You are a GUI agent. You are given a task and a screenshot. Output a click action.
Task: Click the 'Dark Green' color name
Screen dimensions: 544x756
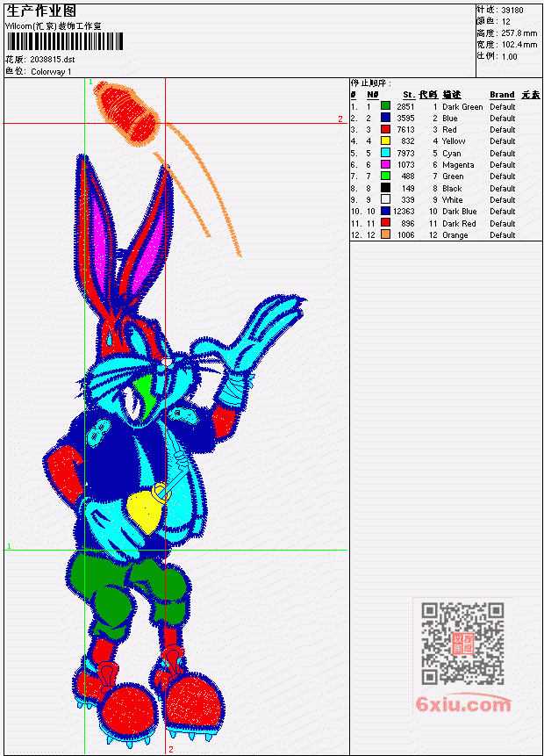click(x=462, y=106)
